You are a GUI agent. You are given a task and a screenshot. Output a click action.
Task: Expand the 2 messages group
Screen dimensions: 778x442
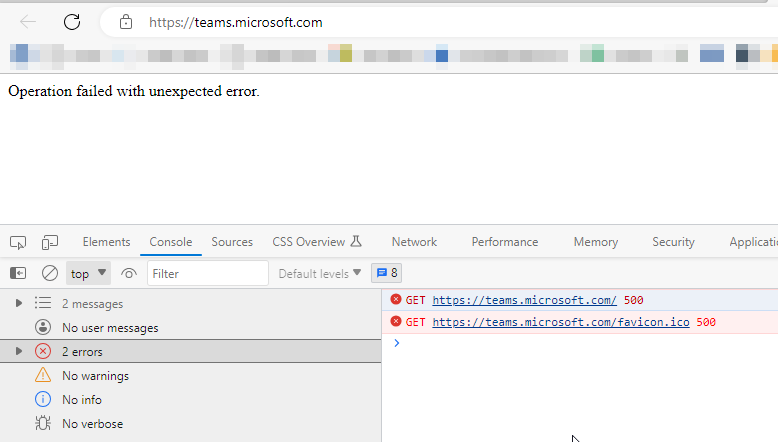tap(19, 303)
